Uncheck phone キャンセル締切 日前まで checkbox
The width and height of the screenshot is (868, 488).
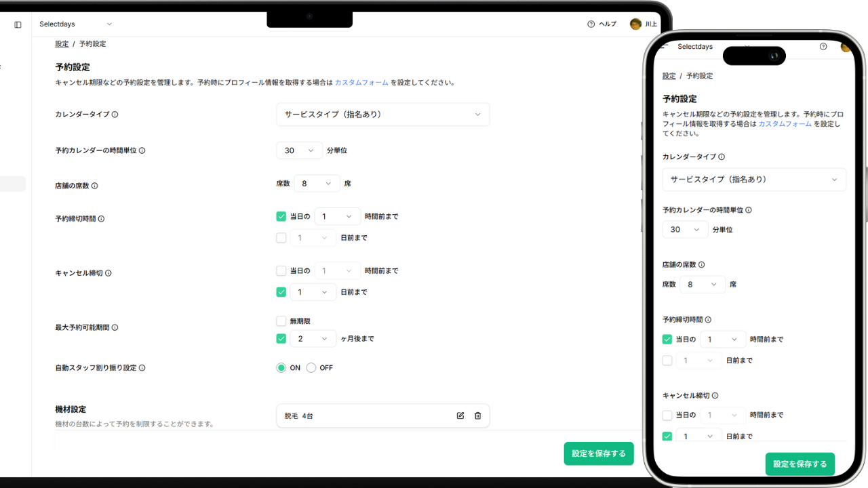pos(667,436)
